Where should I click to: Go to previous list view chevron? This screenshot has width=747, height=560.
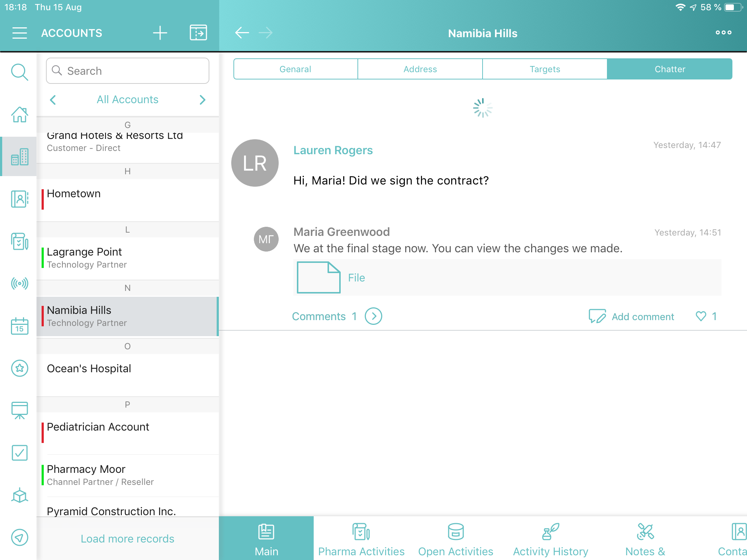click(x=53, y=100)
